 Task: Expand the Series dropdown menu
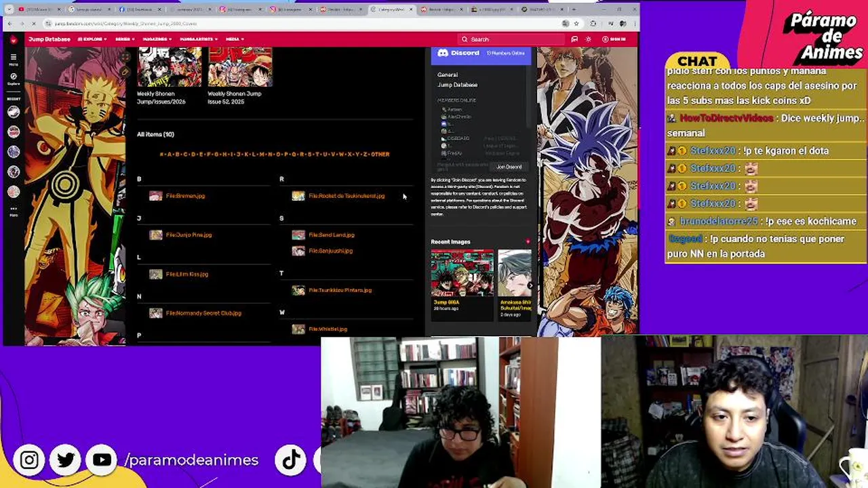click(x=125, y=39)
